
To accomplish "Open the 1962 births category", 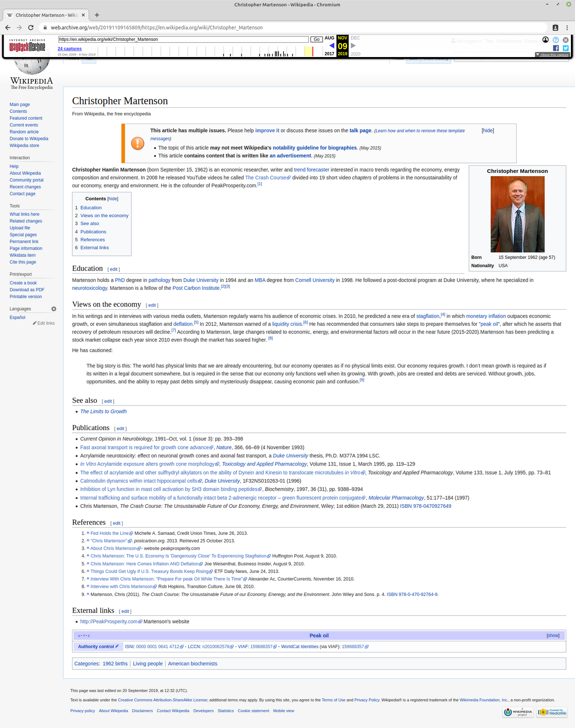I will [x=115, y=663].
